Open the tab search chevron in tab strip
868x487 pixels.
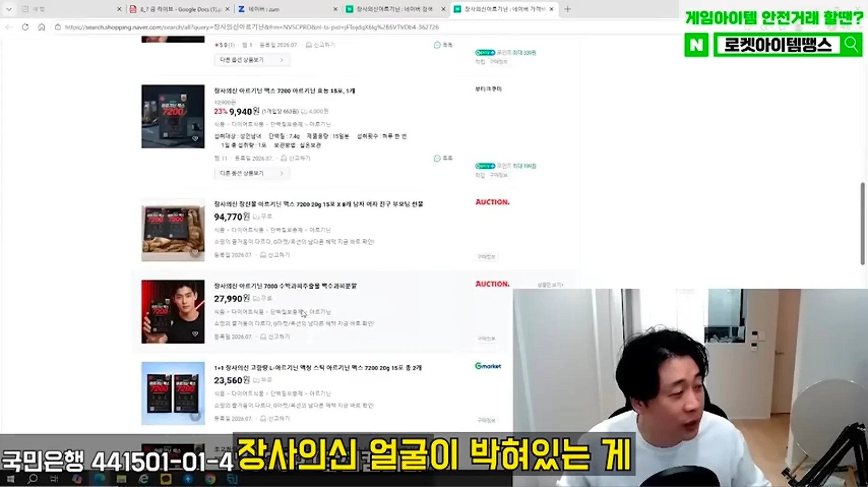pos(9,9)
